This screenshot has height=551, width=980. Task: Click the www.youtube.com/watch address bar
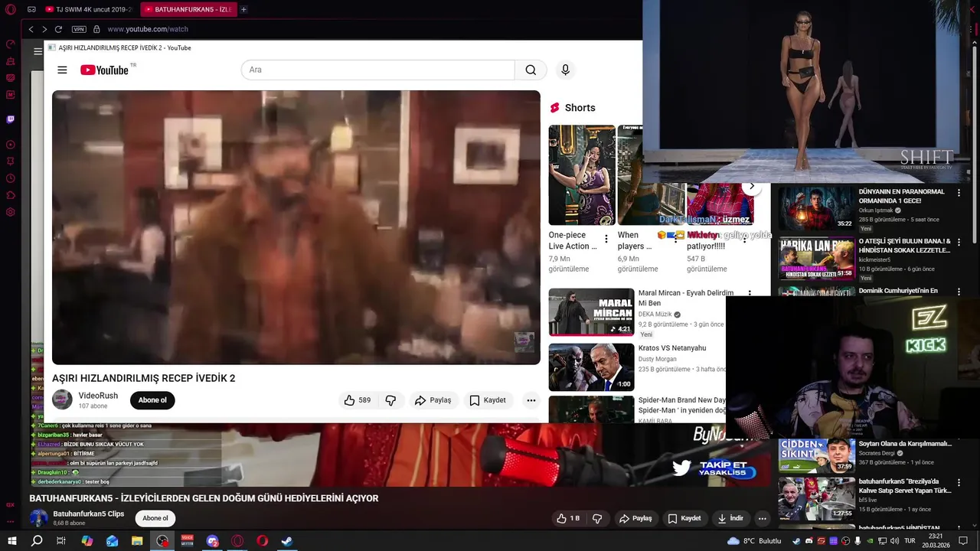coord(148,29)
